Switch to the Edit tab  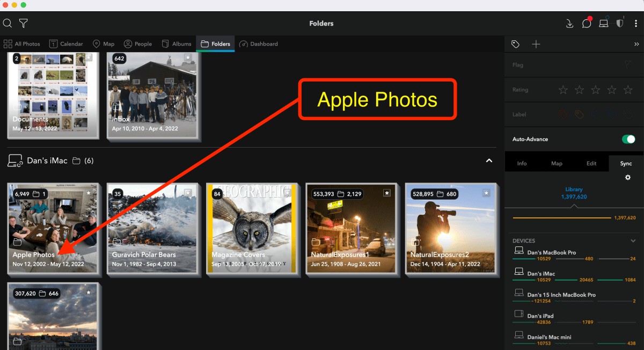click(591, 163)
